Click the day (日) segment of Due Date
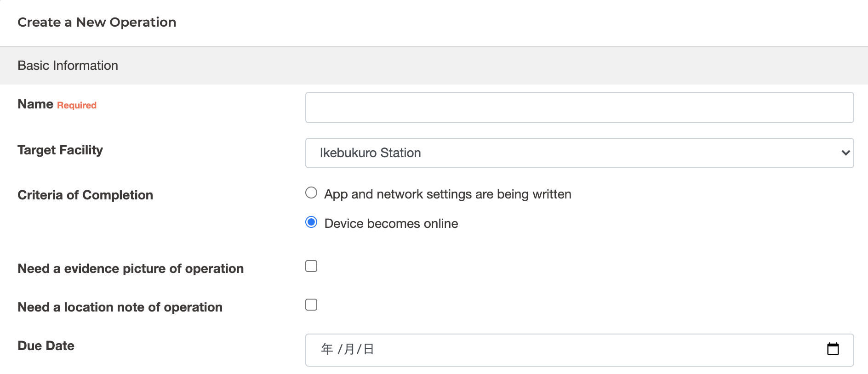This screenshot has height=374, width=868. tap(369, 349)
